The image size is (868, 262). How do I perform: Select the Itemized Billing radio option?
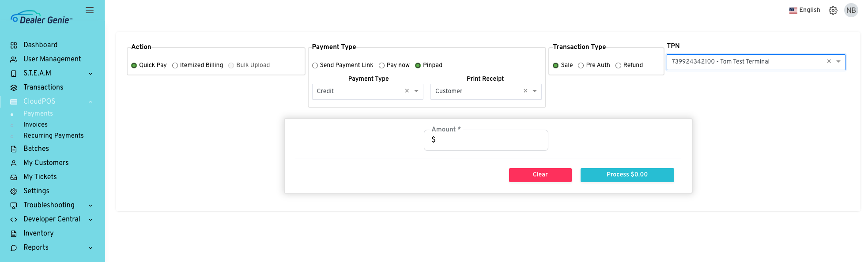[x=175, y=65]
